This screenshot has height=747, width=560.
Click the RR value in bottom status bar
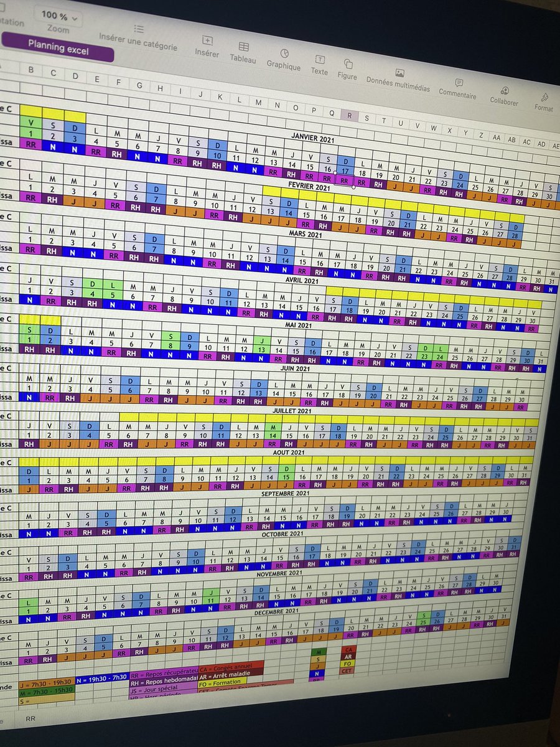pyautogui.click(x=30, y=718)
